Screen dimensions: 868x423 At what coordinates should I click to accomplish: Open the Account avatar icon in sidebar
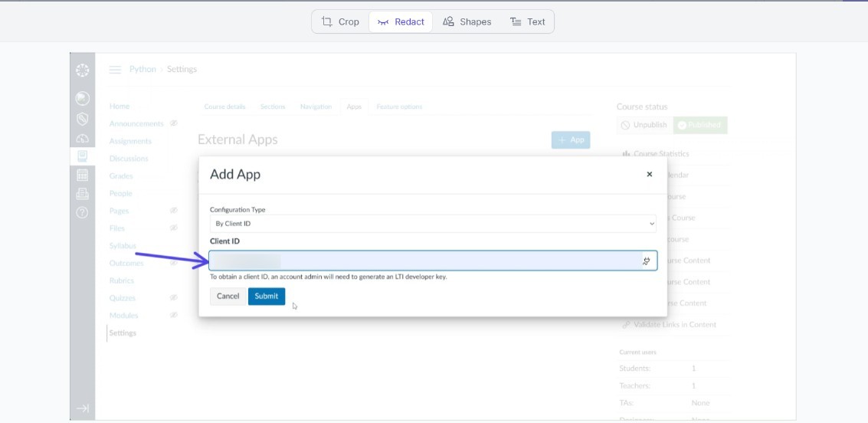(83, 99)
